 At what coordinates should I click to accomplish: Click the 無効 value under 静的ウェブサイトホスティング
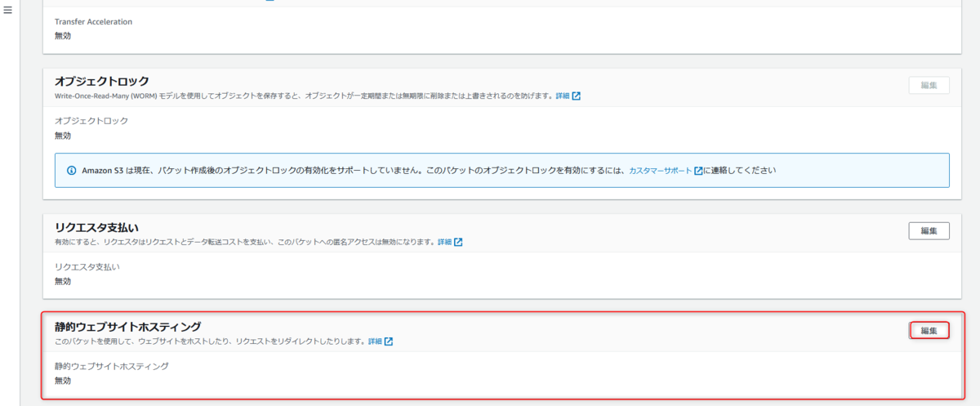click(63, 381)
